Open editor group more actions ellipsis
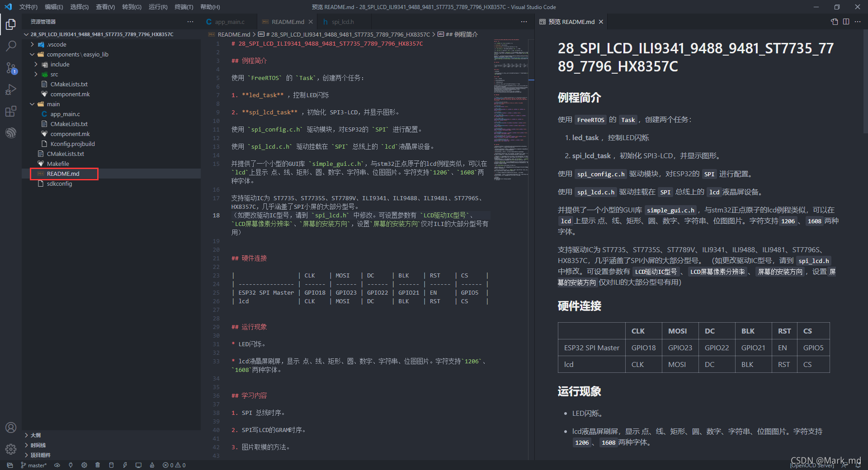Screen dimensions: 868x470 (x=524, y=22)
